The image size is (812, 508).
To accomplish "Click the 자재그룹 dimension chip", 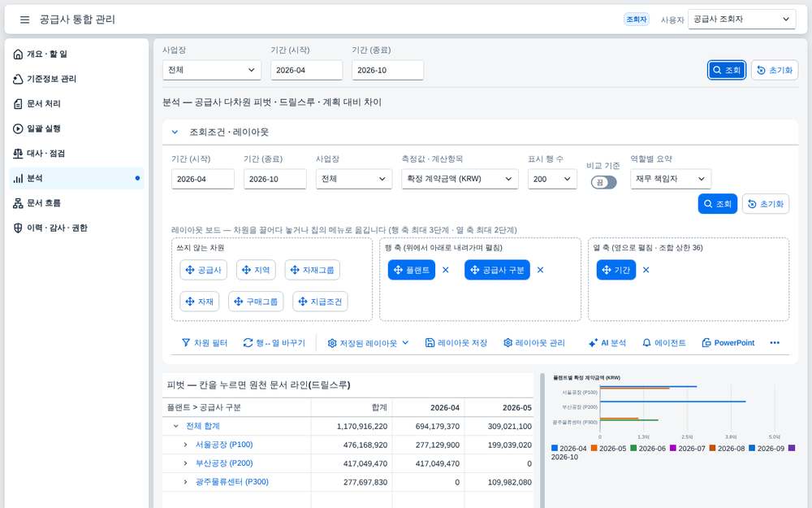I will pyautogui.click(x=313, y=270).
